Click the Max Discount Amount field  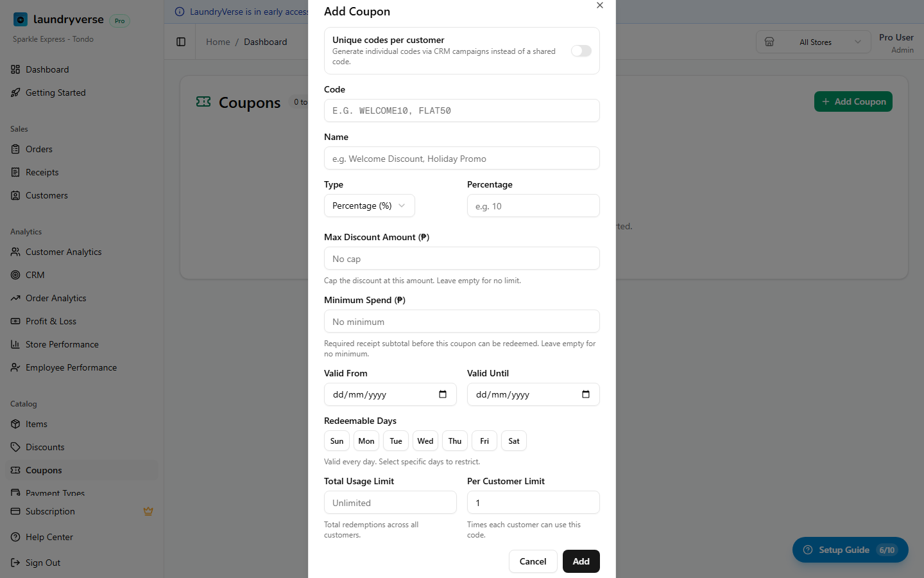pyautogui.click(x=462, y=258)
